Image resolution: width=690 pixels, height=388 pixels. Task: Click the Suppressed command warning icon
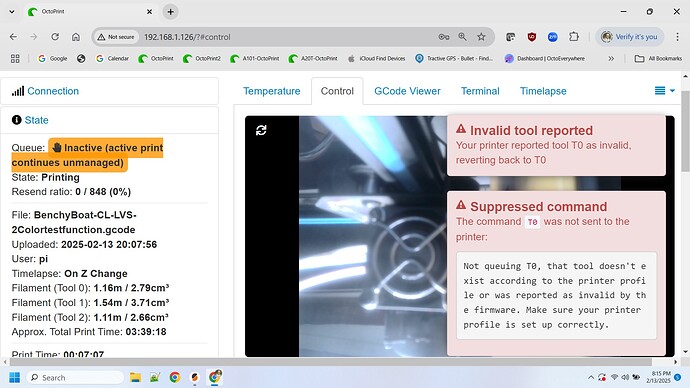tap(461, 205)
